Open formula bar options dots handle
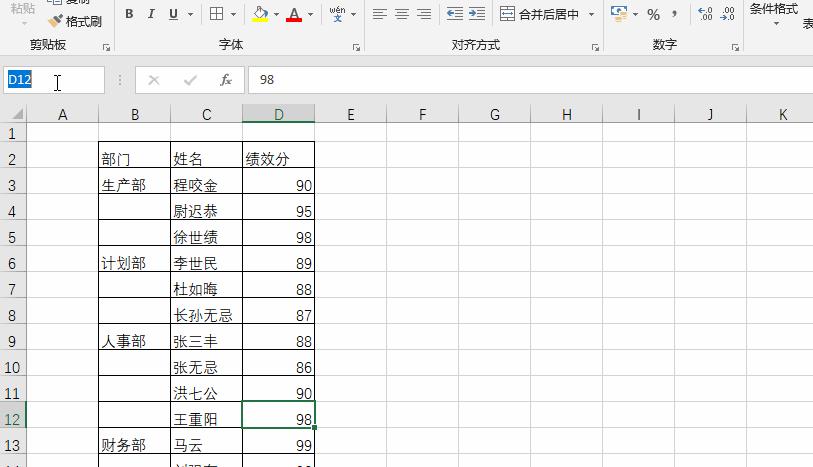813x467 pixels. (120, 80)
